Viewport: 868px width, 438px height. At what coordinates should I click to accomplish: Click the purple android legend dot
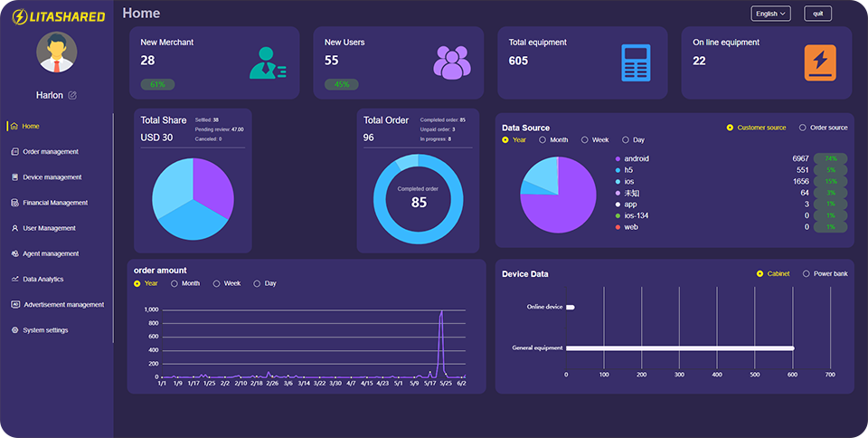pyautogui.click(x=618, y=159)
